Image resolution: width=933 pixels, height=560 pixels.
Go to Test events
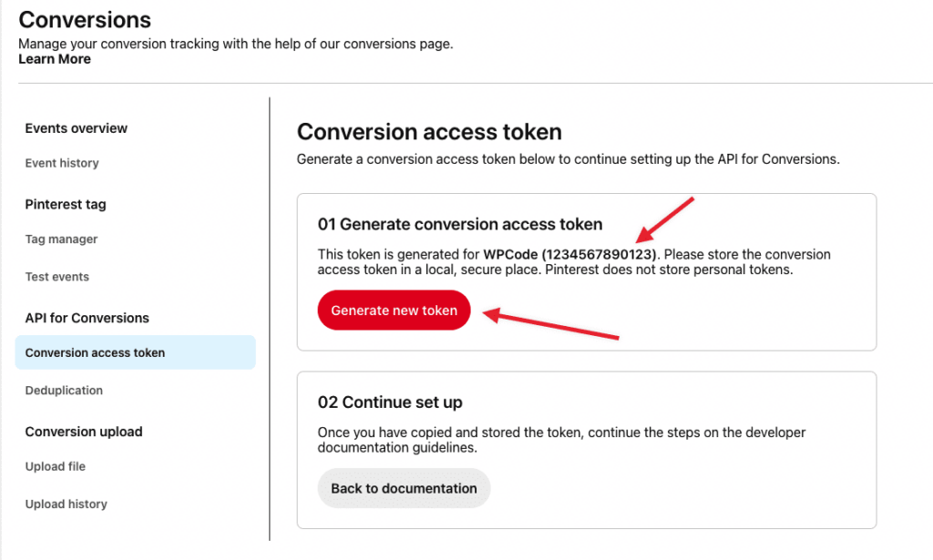point(56,277)
